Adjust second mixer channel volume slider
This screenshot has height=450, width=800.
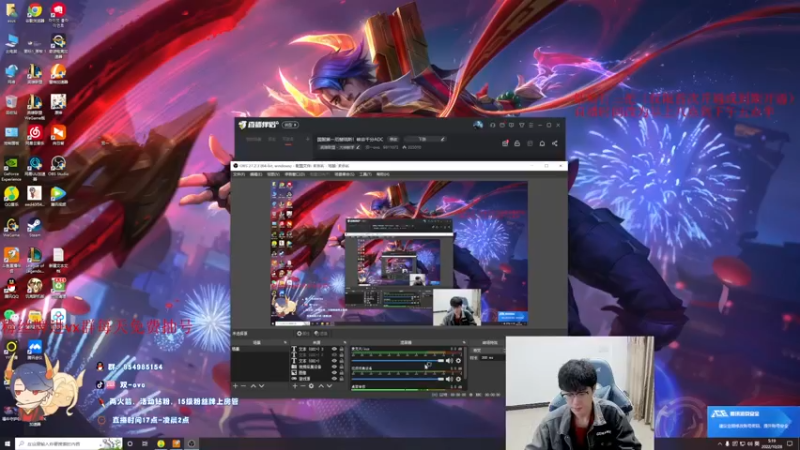pos(398,379)
